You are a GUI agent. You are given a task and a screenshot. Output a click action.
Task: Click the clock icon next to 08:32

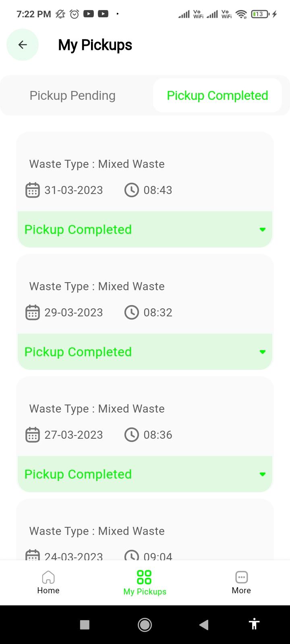[x=132, y=312]
